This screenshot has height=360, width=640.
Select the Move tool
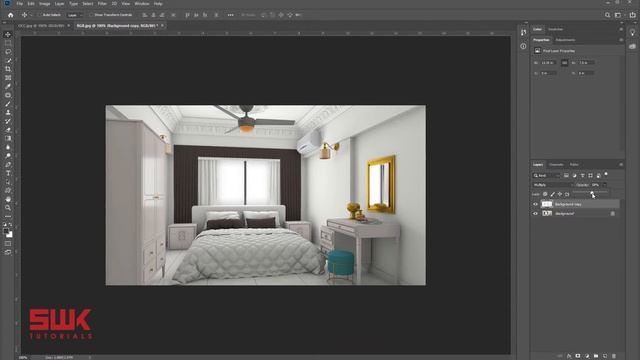[8, 35]
